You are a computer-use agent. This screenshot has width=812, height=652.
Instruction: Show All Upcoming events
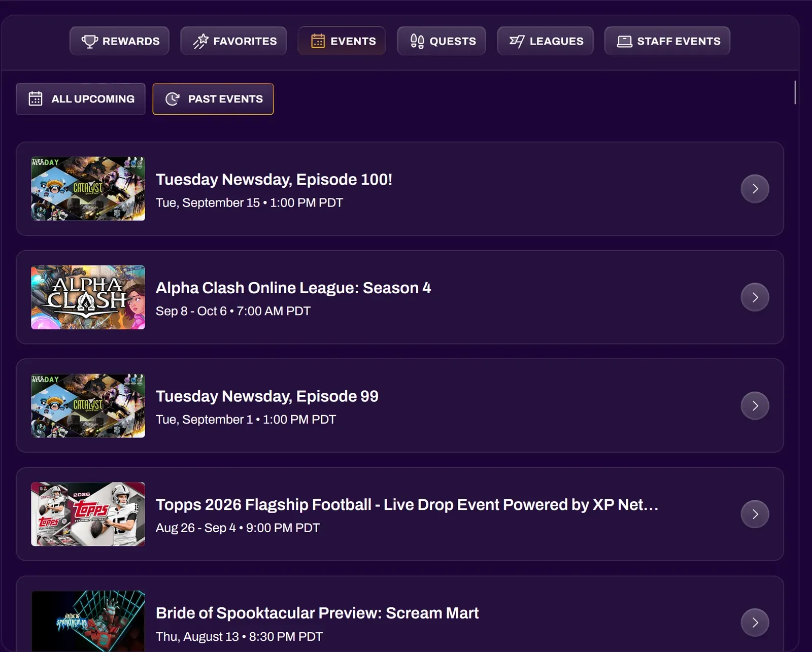point(81,99)
